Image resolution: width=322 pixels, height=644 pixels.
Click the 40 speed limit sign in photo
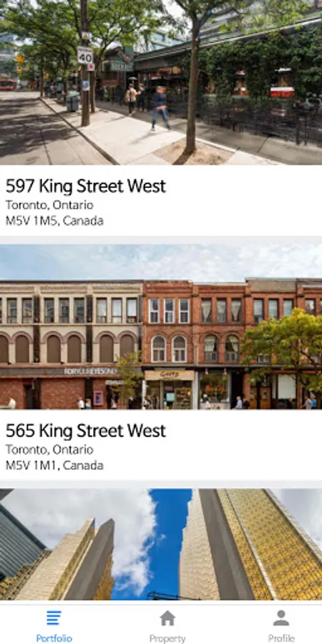[85, 55]
